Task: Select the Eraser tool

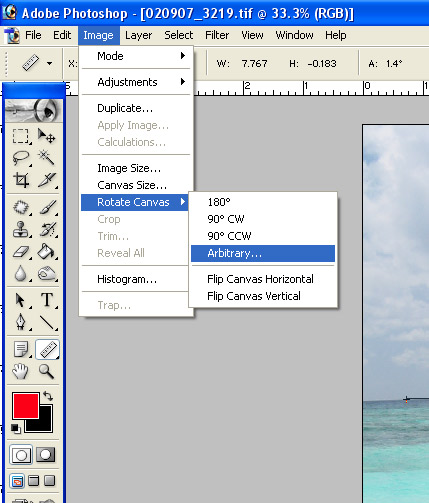Action: 21,251
